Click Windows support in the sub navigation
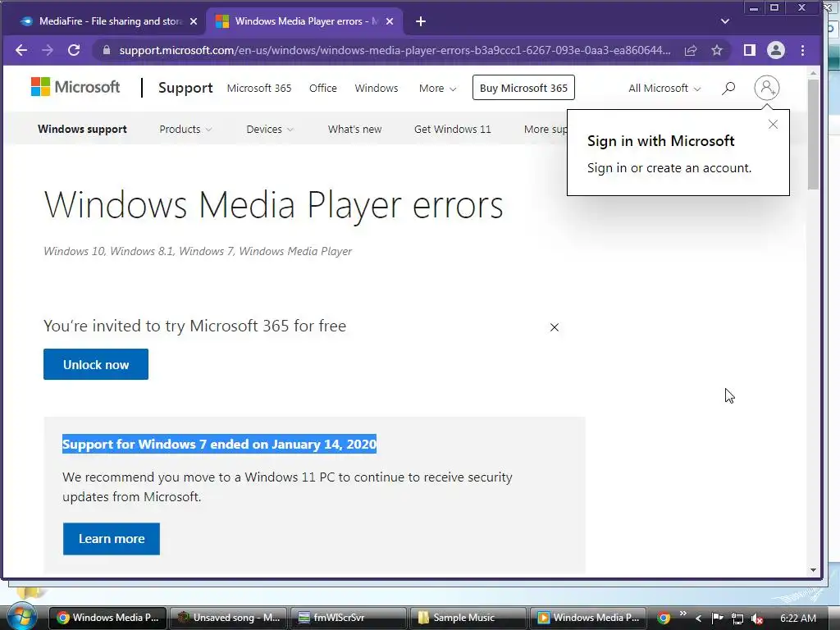Viewport: 840px width, 630px height. [x=83, y=129]
